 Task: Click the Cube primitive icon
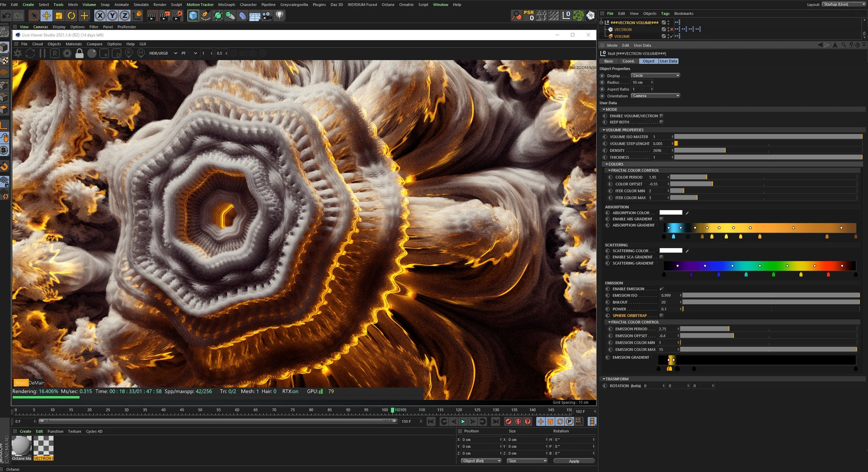193,16
